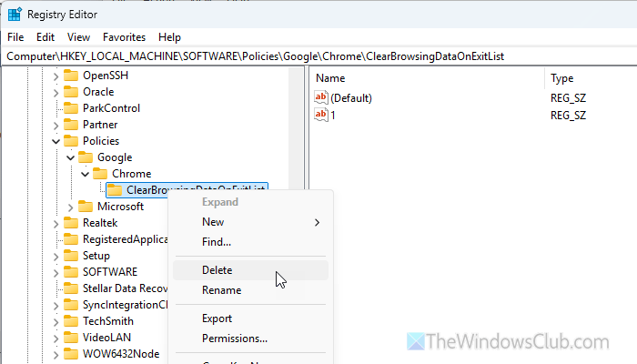637x364 pixels.
Task: Open the Favorites menu
Action: tap(124, 37)
